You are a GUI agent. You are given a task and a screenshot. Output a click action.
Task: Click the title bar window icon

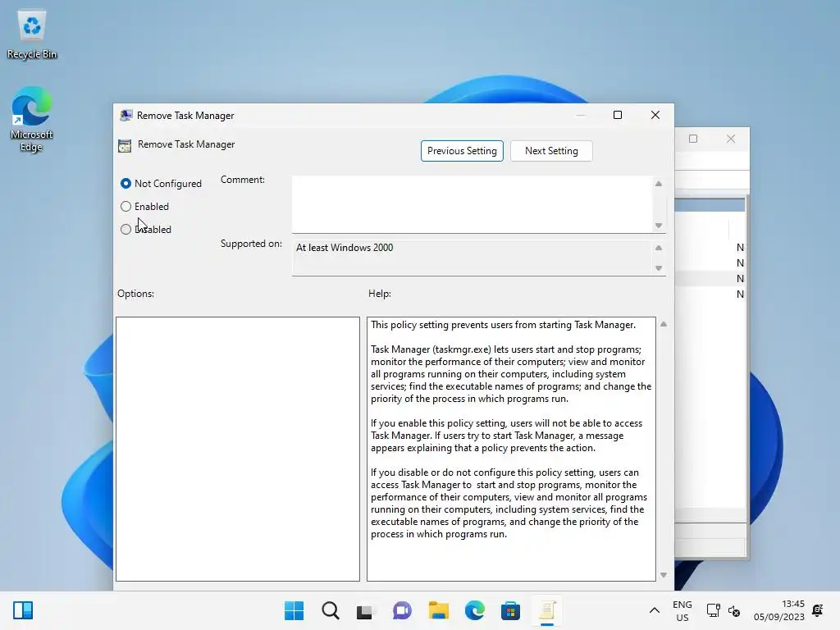point(126,115)
